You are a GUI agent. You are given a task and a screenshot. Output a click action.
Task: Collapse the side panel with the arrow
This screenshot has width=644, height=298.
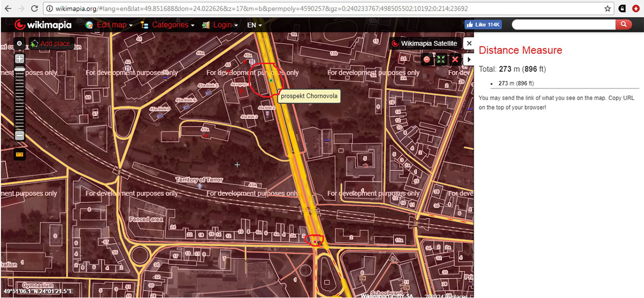click(x=469, y=59)
